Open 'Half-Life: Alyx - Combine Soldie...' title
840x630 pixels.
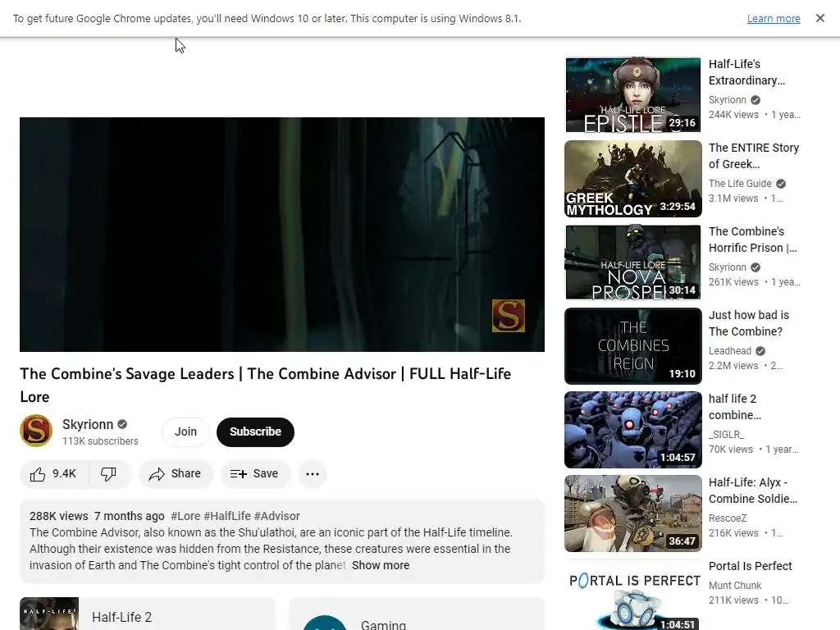pos(753,491)
